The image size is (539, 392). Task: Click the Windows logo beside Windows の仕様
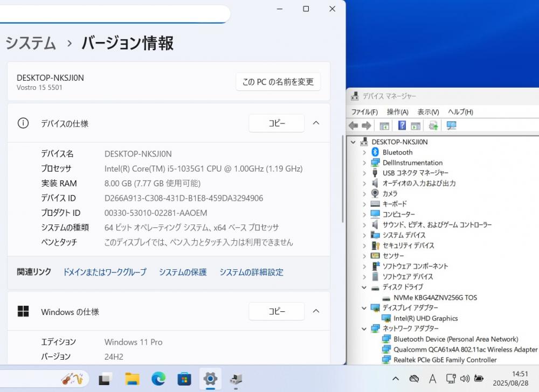pos(23,311)
